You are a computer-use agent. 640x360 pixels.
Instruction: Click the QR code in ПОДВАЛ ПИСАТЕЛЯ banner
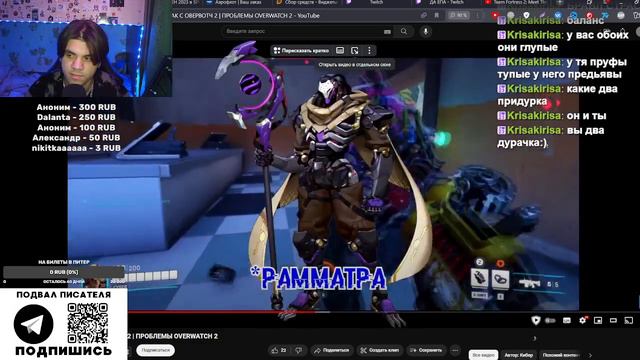click(x=88, y=323)
